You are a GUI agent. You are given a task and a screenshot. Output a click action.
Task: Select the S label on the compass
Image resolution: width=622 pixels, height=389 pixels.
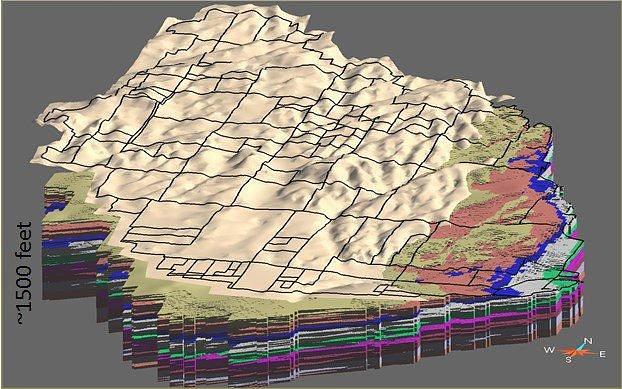tap(568, 360)
